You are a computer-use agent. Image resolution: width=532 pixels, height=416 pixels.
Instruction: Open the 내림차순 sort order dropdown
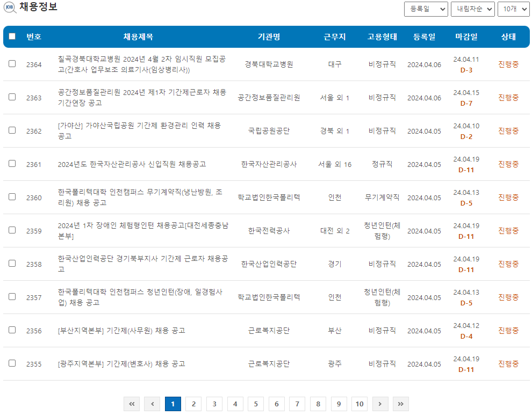472,9
